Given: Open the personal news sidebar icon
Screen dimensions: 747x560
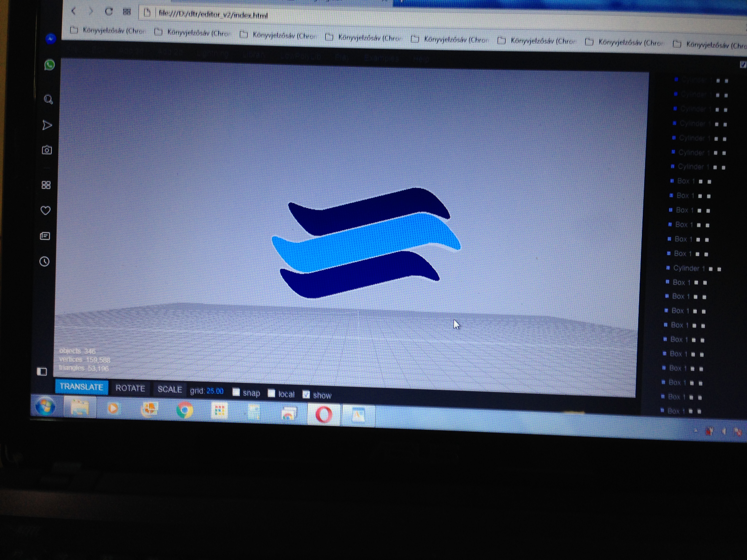Looking at the screenshot, I should [x=45, y=236].
